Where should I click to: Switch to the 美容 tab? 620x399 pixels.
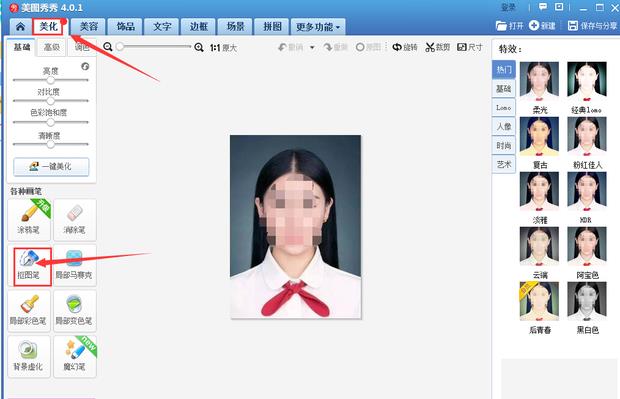89,26
